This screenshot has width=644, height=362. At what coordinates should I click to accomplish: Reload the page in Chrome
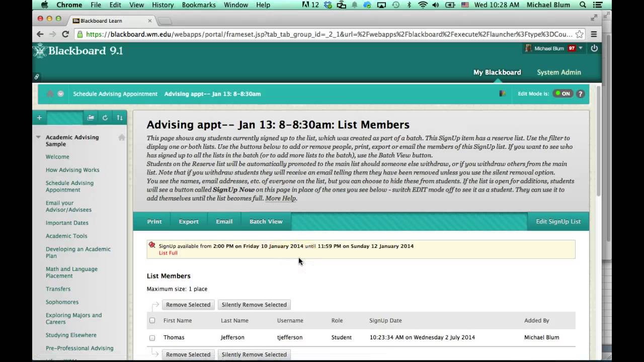65,34
